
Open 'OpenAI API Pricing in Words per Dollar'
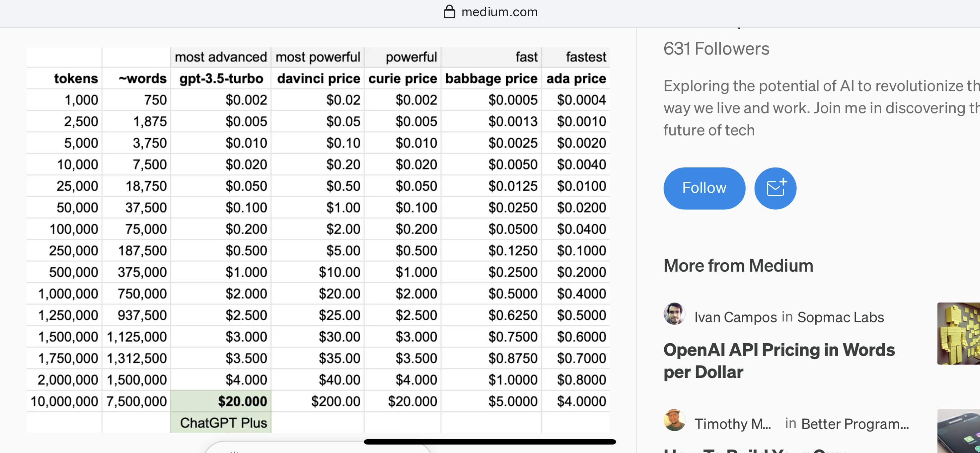pos(779,360)
